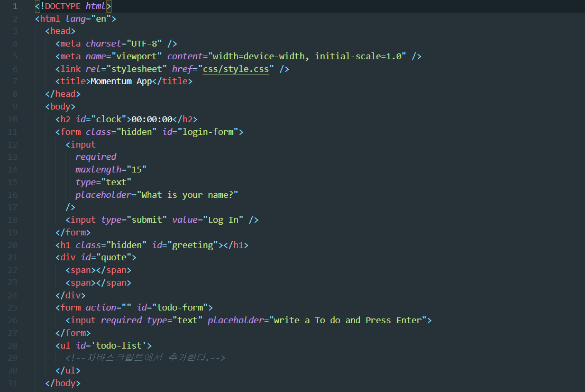Click the "todo-form" id value
This screenshot has height=392, width=585.
180,308
